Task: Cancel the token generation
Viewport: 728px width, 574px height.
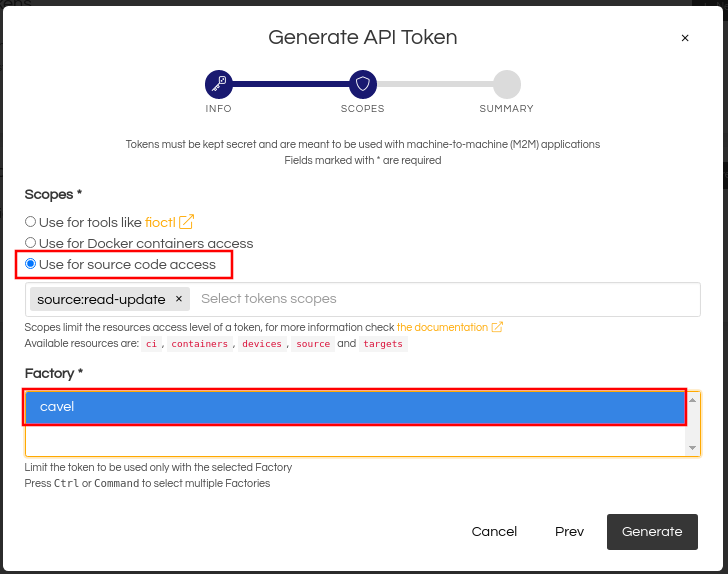Action: pos(494,532)
